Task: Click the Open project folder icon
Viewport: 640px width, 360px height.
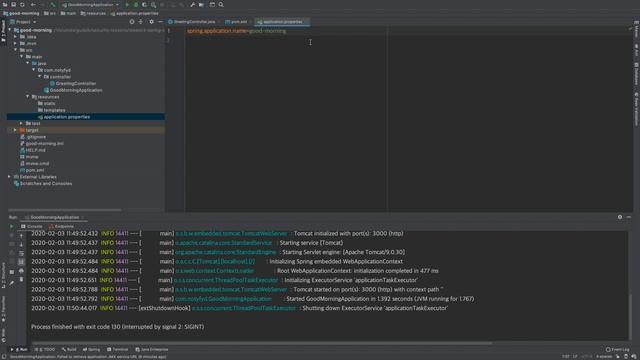Action: click(5, 4)
